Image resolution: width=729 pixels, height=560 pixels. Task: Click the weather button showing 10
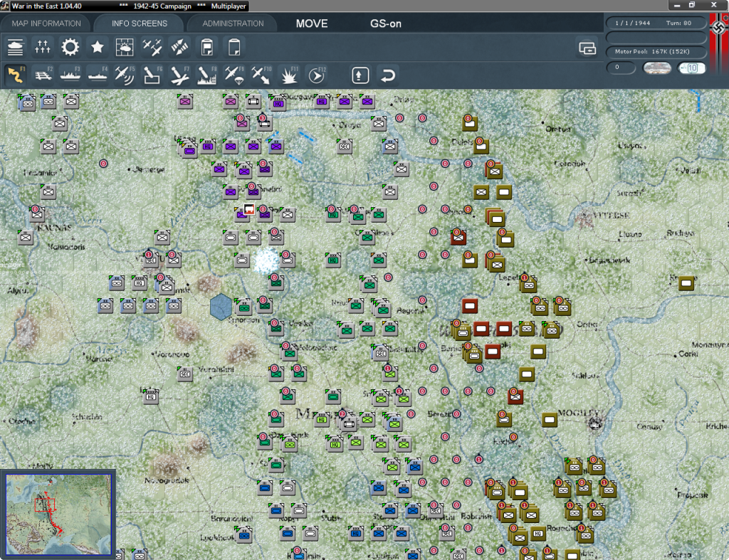click(691, 68)
